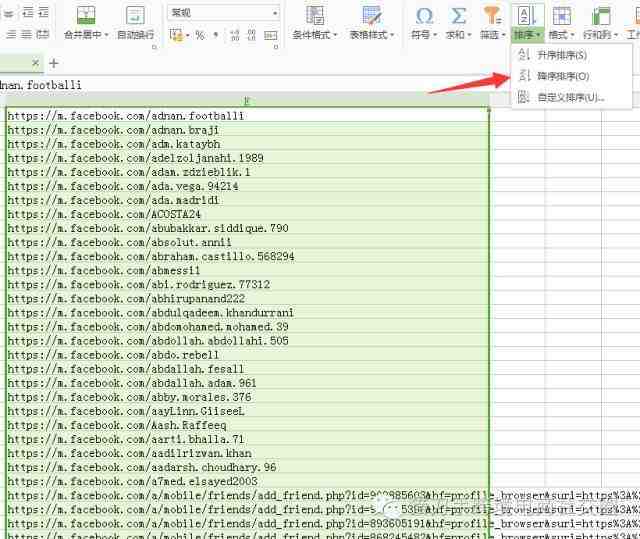Expand the Symbol (符号) dropdown arrow
The width and height of the screenshot is (640, 539).
[435, 35]
